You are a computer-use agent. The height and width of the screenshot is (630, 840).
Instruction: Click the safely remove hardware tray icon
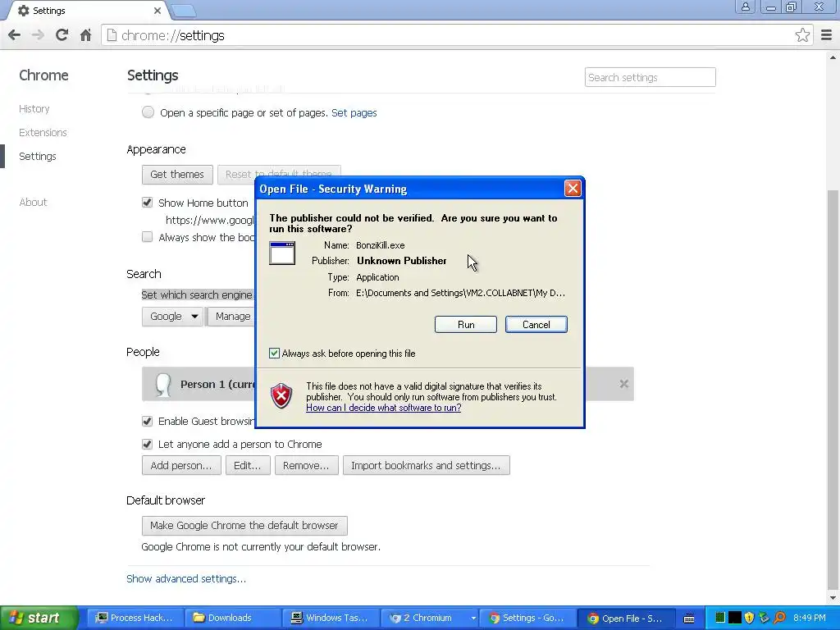pyautogui.click(x=764, y=618)
